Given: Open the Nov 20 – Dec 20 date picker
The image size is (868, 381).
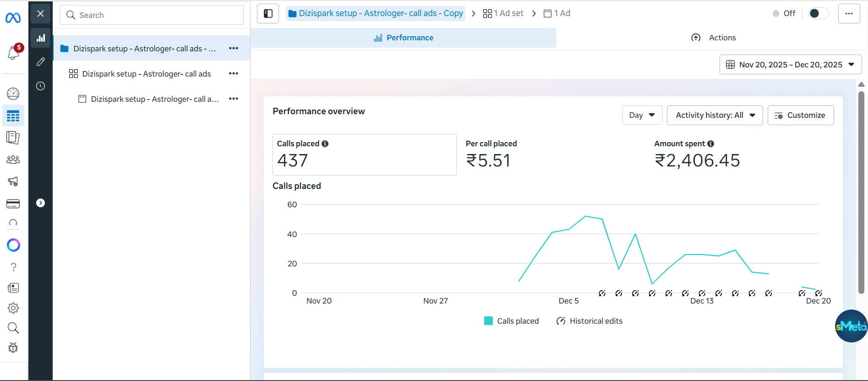Looking at the screenshot, I should 790,65.
